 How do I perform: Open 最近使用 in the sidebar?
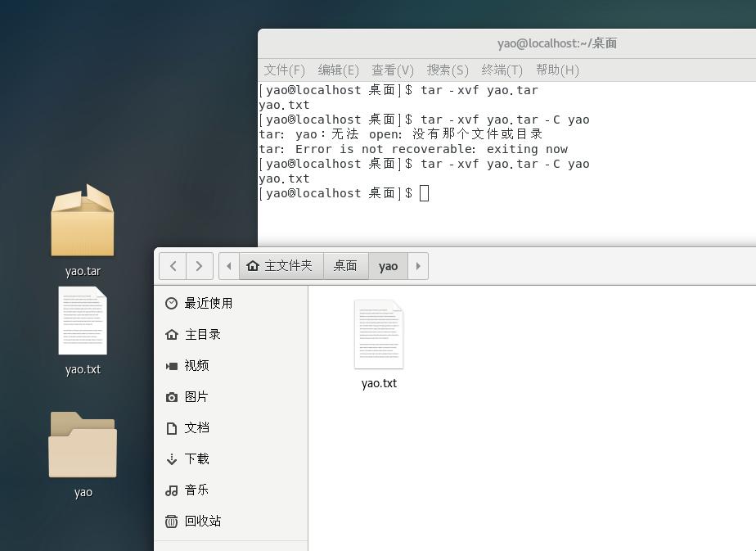pyautogui.click(x=231, y=303)
